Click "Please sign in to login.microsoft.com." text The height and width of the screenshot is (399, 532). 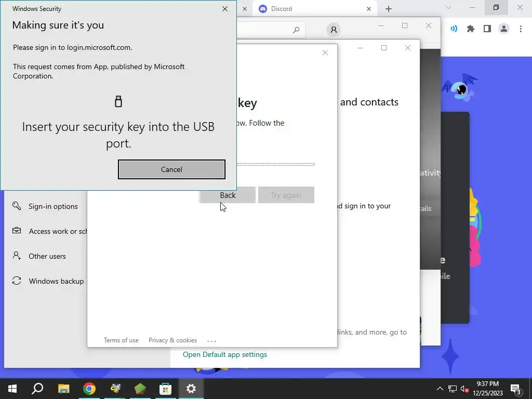click(x=73, y=47)
